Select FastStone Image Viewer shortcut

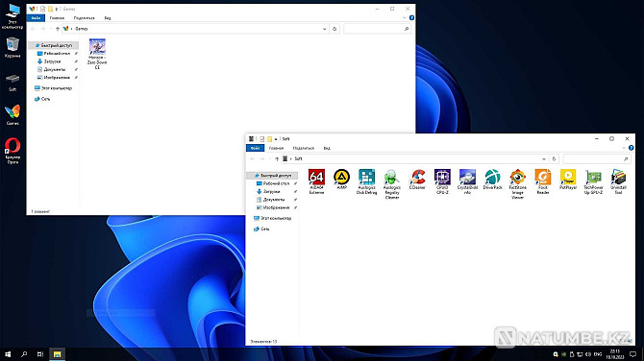(x=517, y=184)
